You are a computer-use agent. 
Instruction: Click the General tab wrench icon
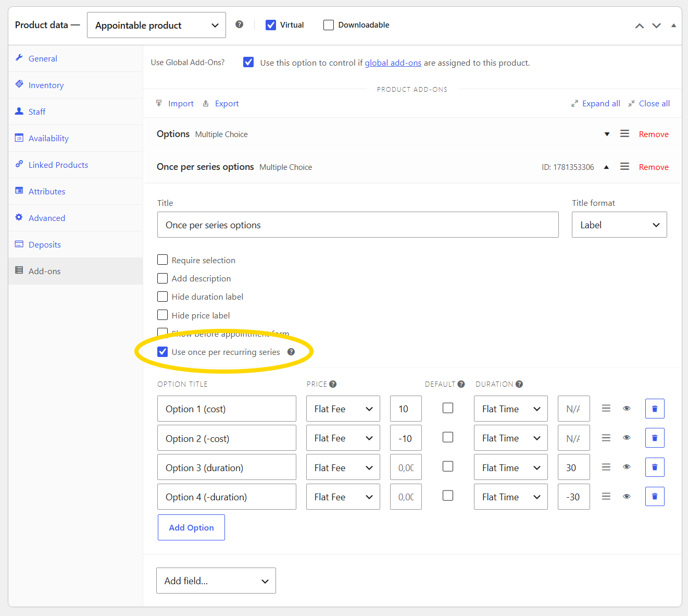click(19, 58)
